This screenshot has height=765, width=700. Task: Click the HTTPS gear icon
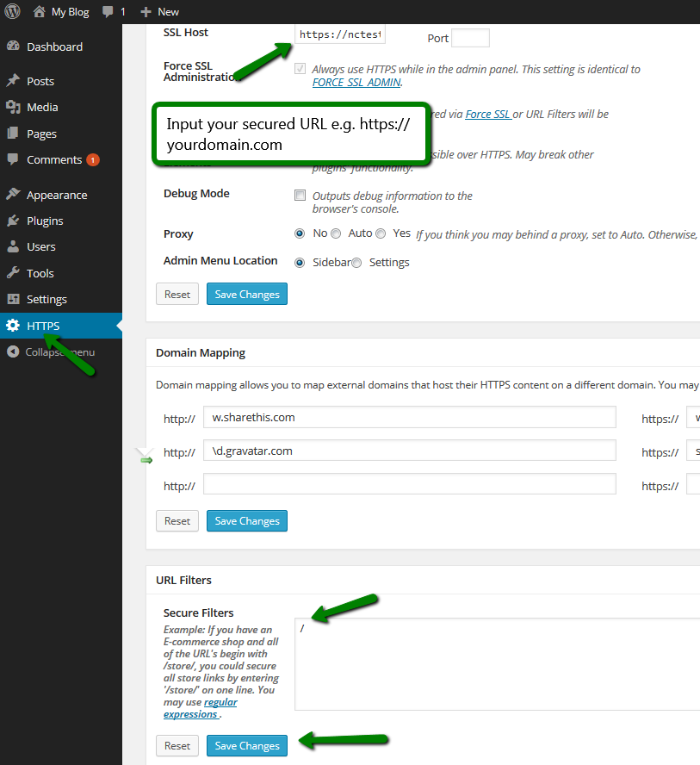[x=13, y=326]
